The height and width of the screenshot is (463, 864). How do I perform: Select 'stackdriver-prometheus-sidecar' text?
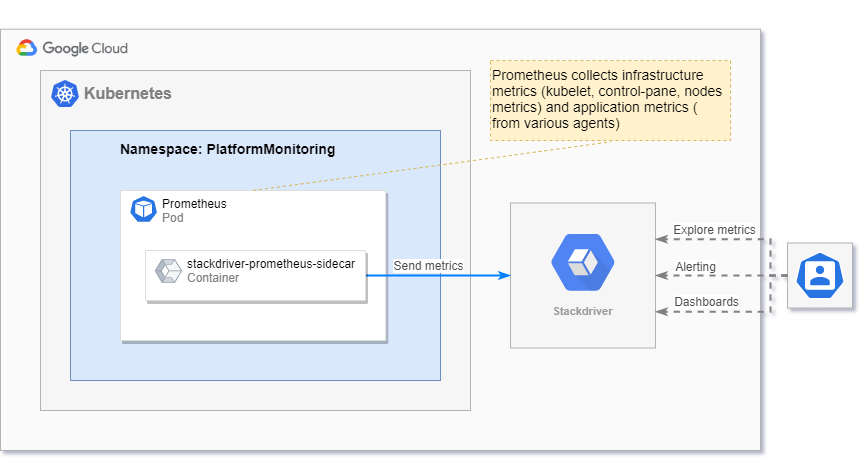(271, 263)
